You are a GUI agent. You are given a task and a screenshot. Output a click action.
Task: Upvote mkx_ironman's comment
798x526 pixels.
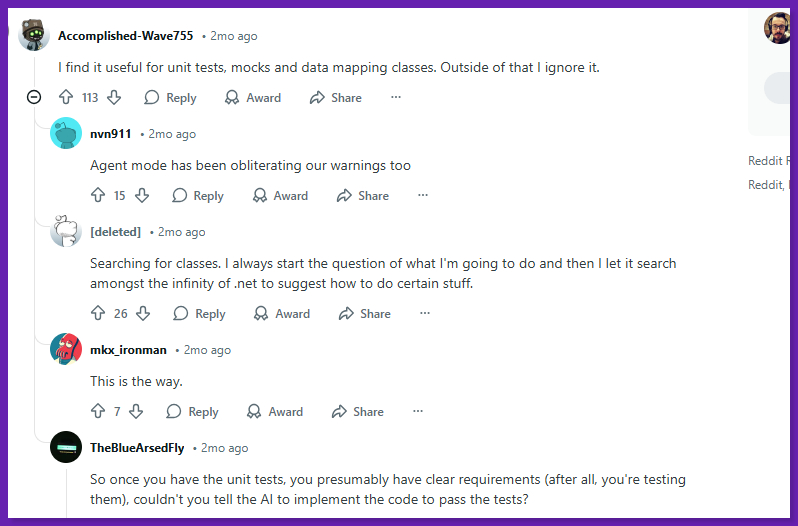coord(98,412)
